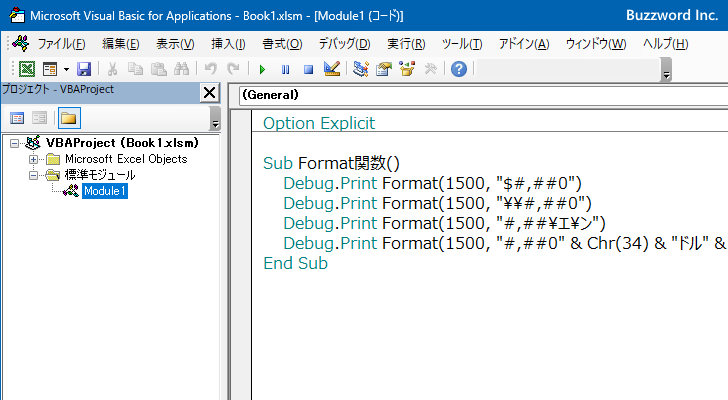Collapse the VBAProject (Book1.xlsm) node
The image size is (728, 400).
14,143
